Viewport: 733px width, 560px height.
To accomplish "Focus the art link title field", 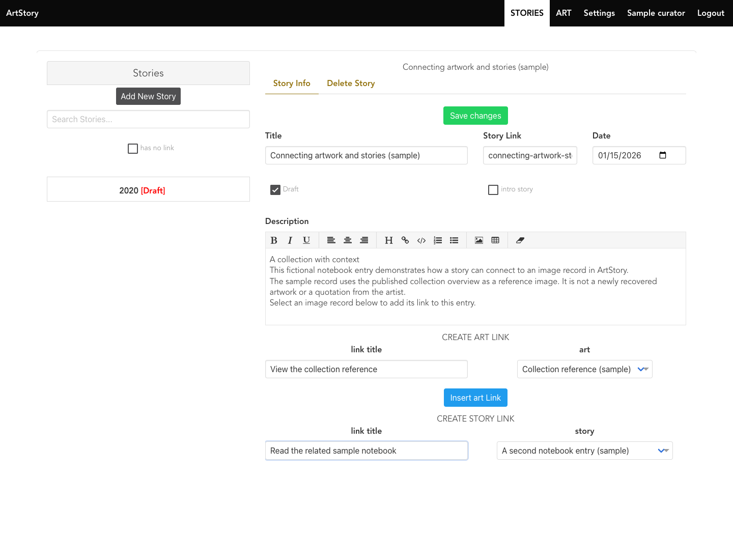I will [366, 369].
